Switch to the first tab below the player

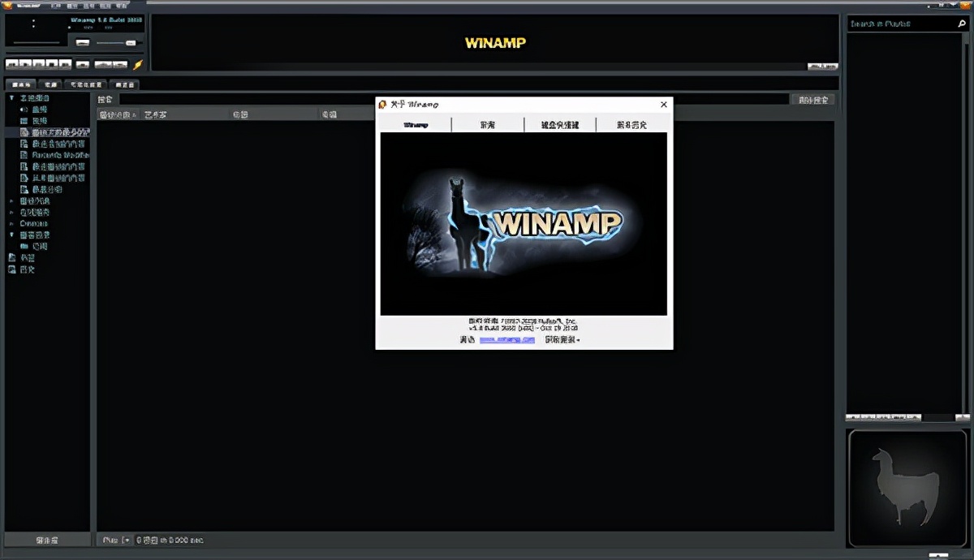pos(21,84)
